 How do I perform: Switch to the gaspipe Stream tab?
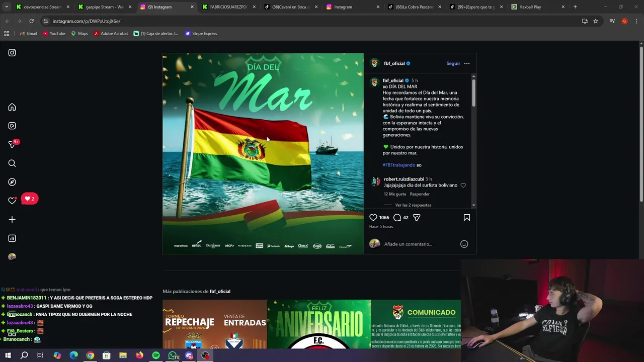(x=105, y=7)
